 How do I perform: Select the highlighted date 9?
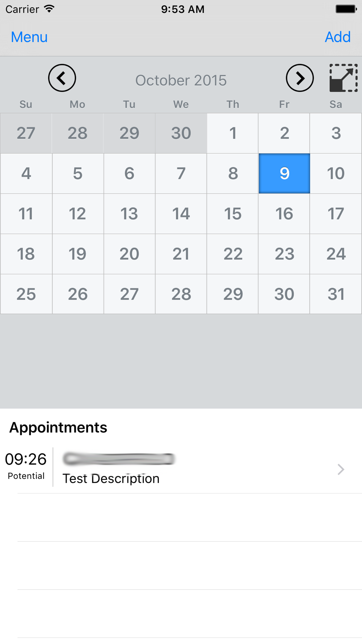point(284,173)
